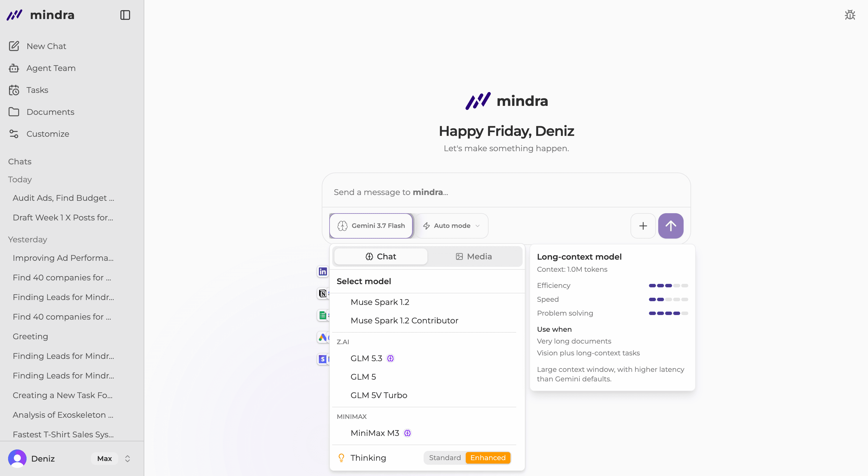Click the MINIMAX section label
Screen dimensions: 868x476
click(x=351, y=417)
